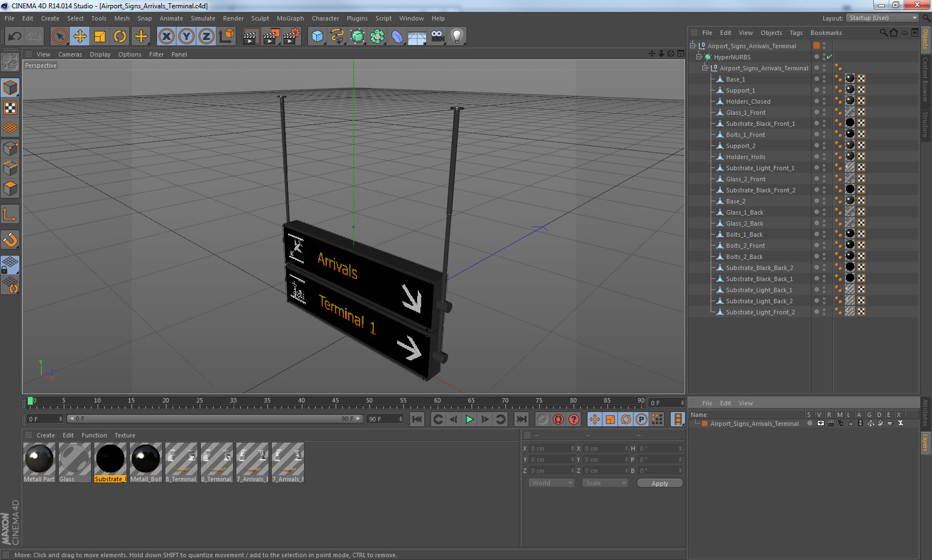
Task: Open the viewport Display menu
Action: pos(100,54)
